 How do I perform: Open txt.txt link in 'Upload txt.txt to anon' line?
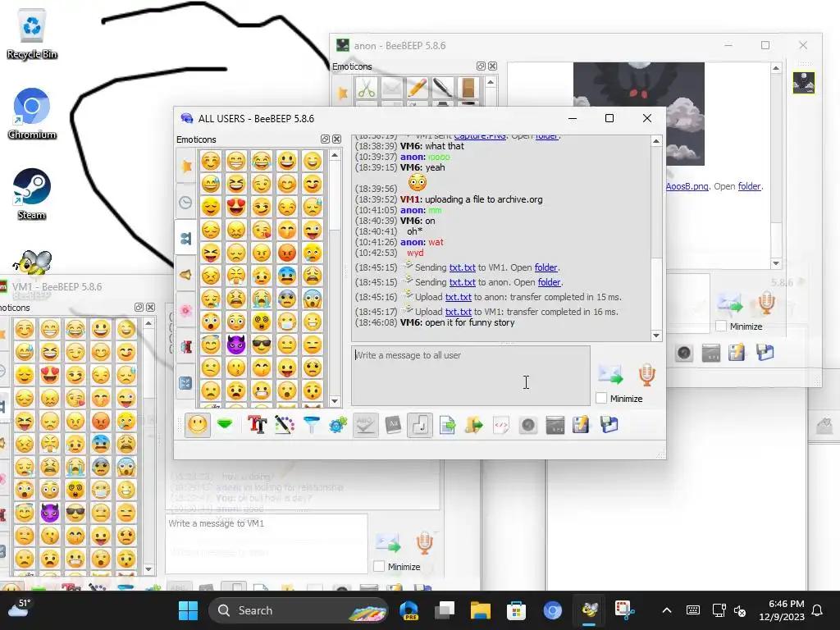(x=459, y=297)
